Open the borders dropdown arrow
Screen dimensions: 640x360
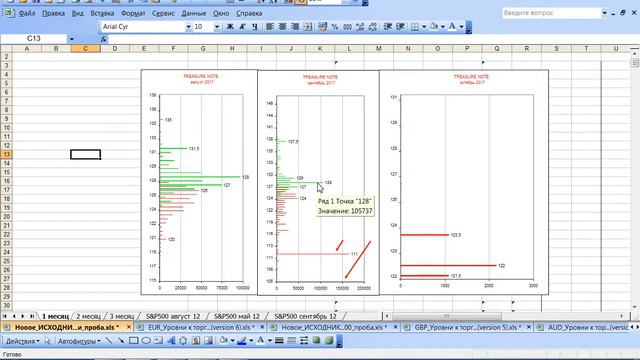(x=424, y=27)
